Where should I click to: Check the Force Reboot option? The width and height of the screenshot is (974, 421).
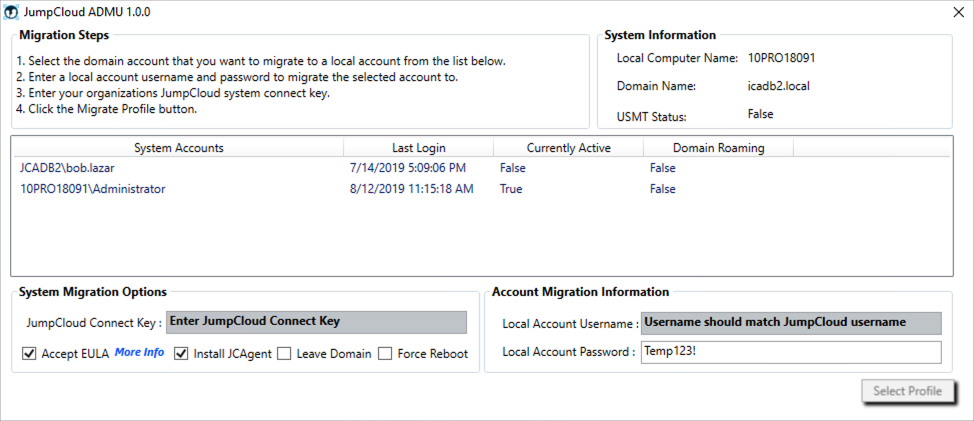click(385, 353)
